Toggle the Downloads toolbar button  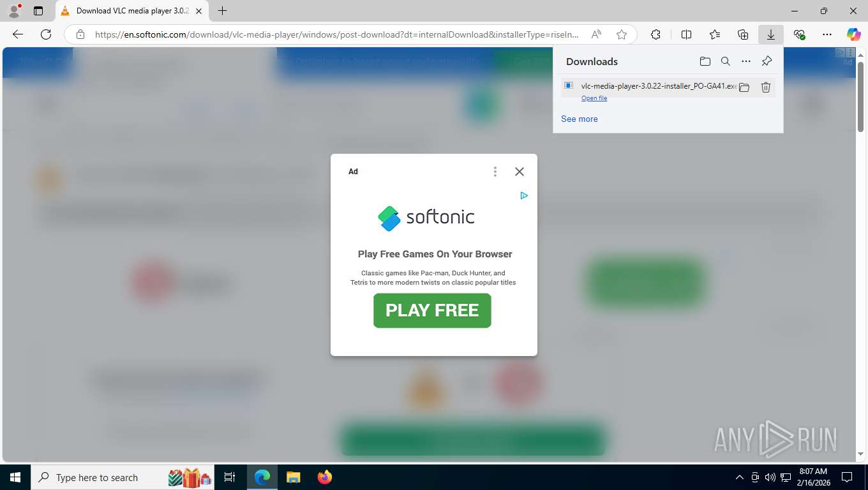tap(771, 34)
